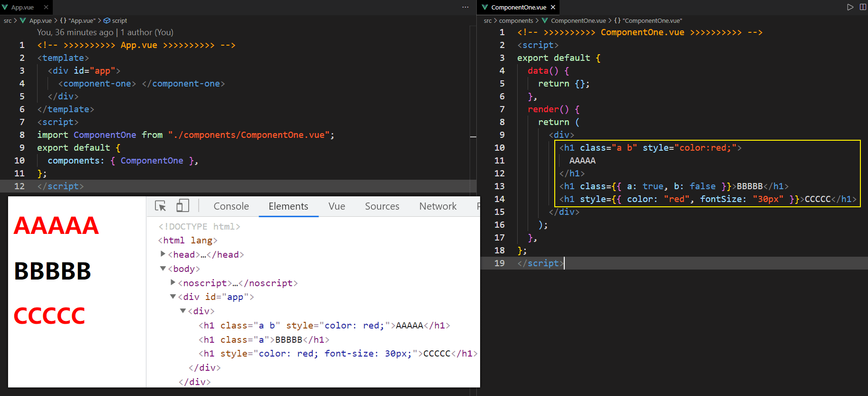
Task: Collapse the inner div node in Elements
Action: coord(183,311)
